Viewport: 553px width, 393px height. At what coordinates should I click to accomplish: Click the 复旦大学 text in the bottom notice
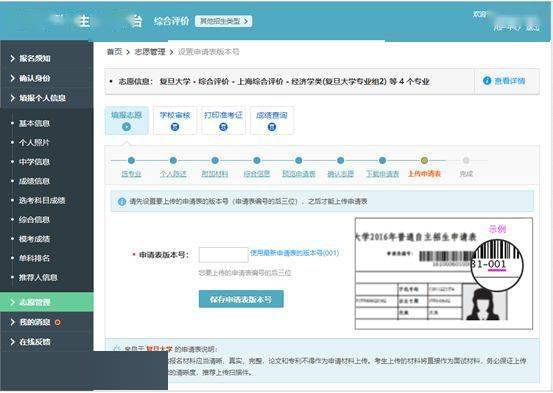tap(159, 349)
